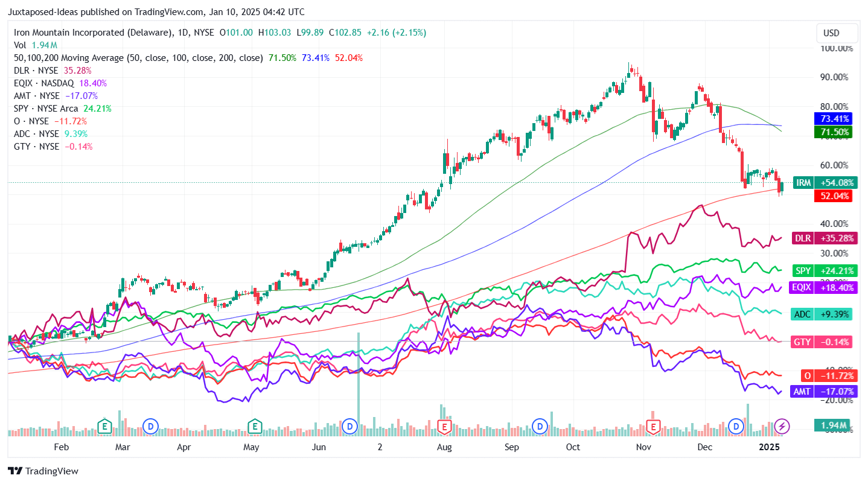This screenshot has width=868, height=484.
Task: Click the DLR · NYSE legend entry
Action: click(x=53, y=71)
